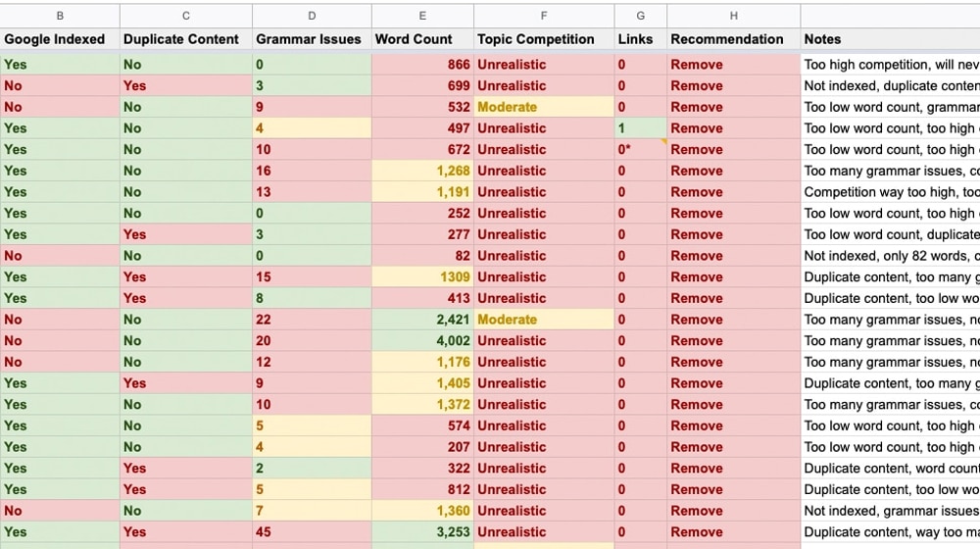Select the word count cell 1,360
The height and width of the screenshot is (549, 980).
pyautogui.click(x=422, y=511)
